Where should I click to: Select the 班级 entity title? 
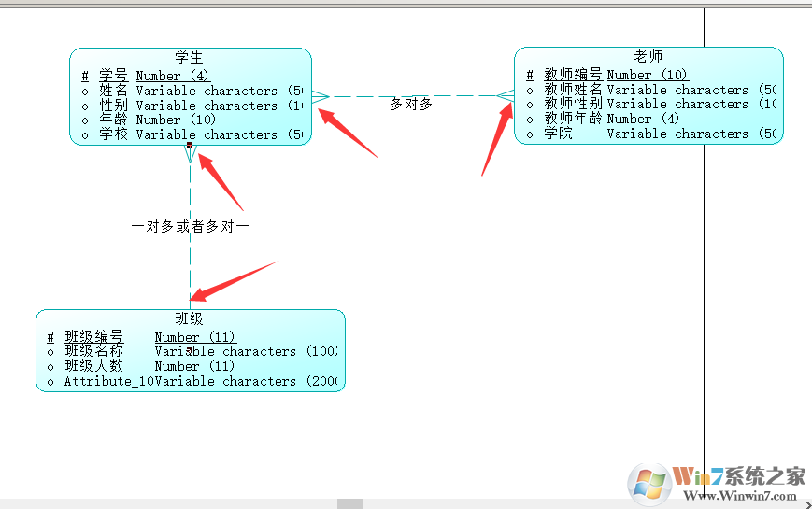(189, 318)
